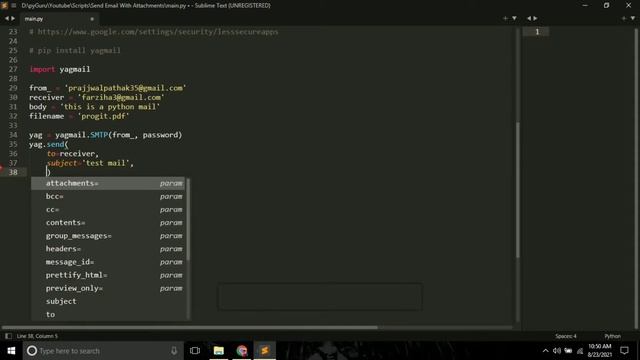Open tab list dropdown in right pane
The width and height of the screenshot is (640, 360).
[x=633, y=18]
